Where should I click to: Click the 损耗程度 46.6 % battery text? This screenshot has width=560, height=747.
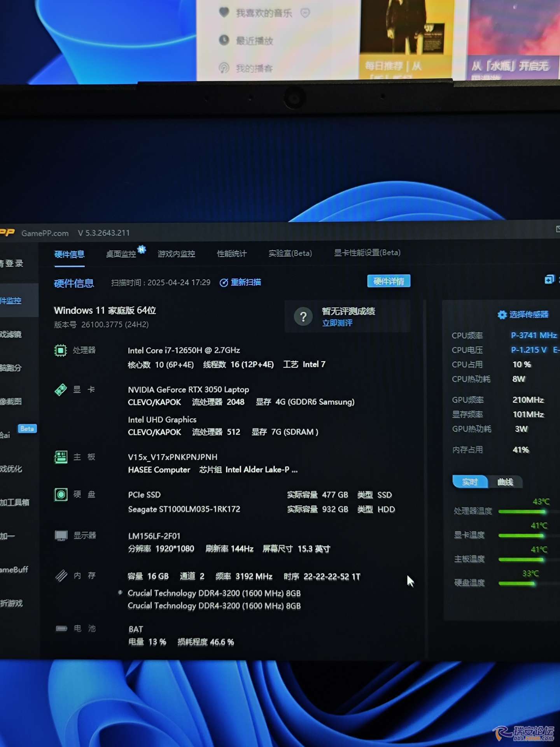(x=206, y=642)
